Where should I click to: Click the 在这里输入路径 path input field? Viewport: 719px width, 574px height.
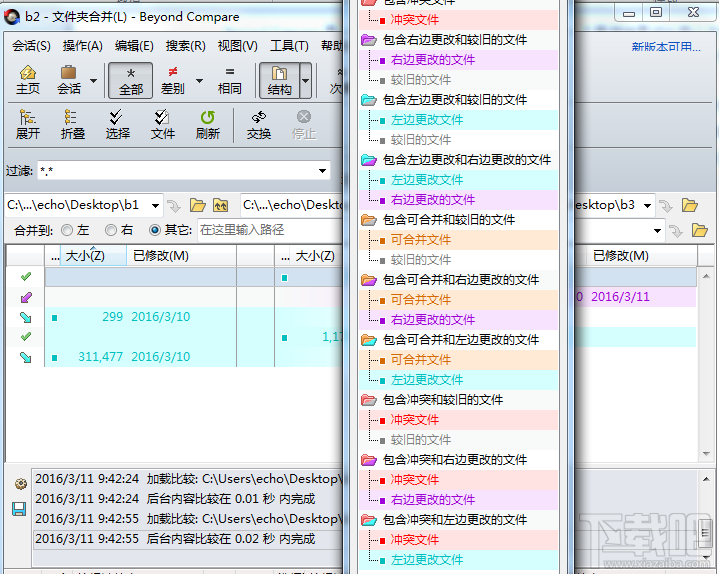tap(271, 230)
